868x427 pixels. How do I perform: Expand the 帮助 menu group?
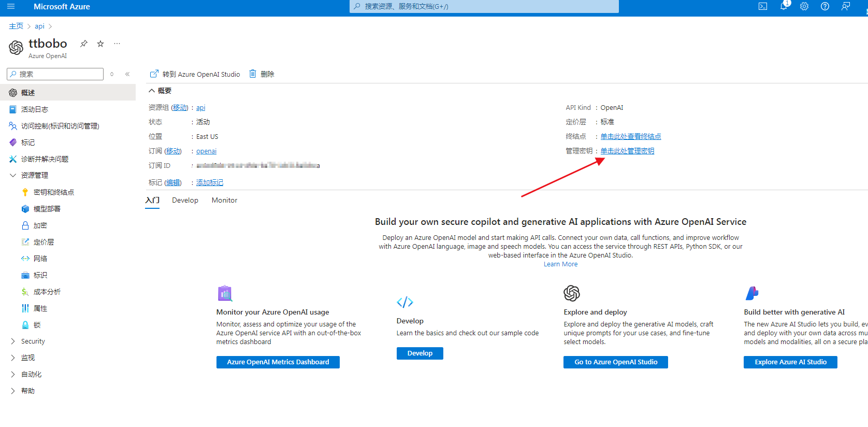[13, 391]
